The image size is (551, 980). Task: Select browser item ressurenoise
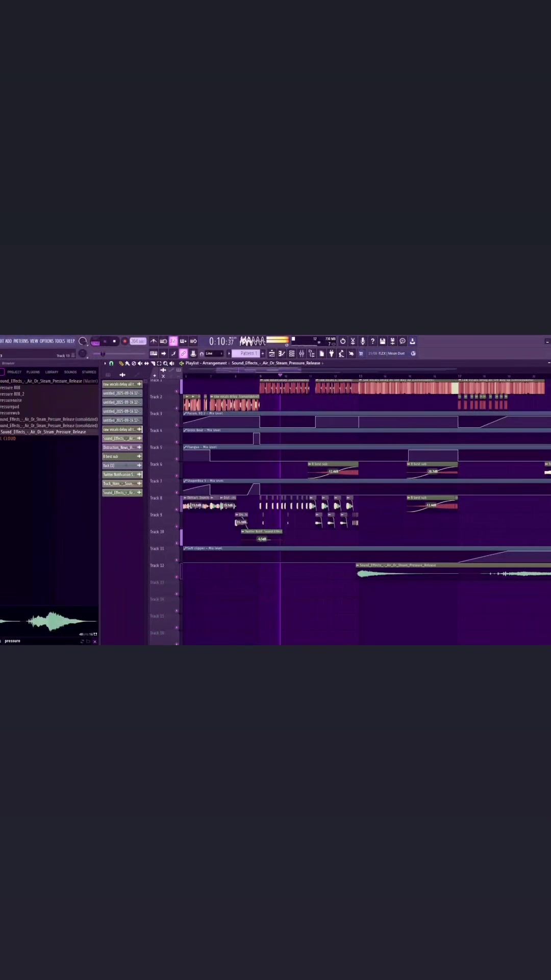point(11,400)
